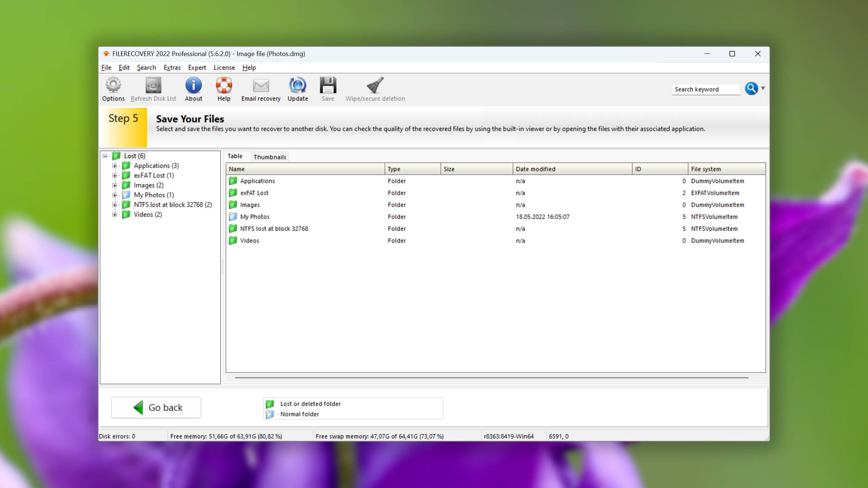This screenshot has height=488, width=868.
Task: Switch to the Thumbnails tab
Action: pos(270,157)
